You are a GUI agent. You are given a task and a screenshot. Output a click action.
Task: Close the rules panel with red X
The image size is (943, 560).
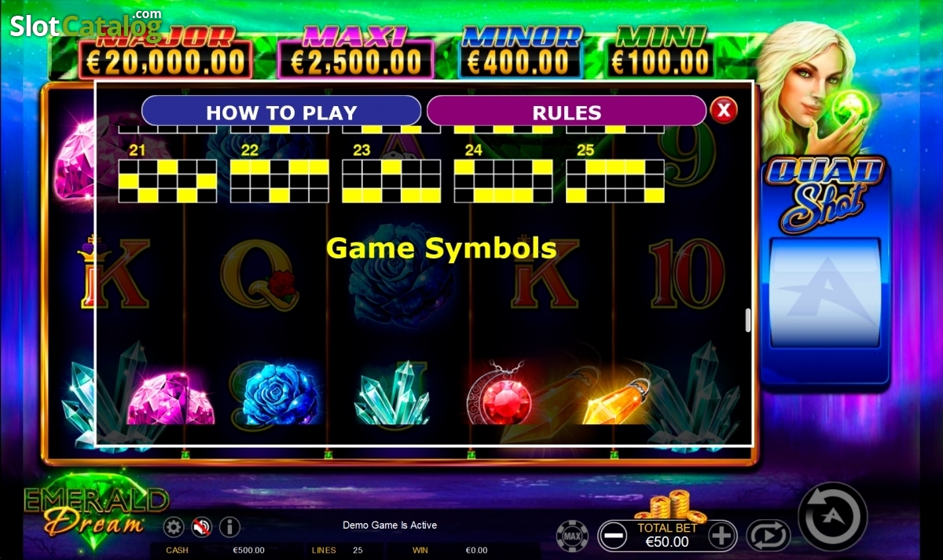[x=724, y=110]
